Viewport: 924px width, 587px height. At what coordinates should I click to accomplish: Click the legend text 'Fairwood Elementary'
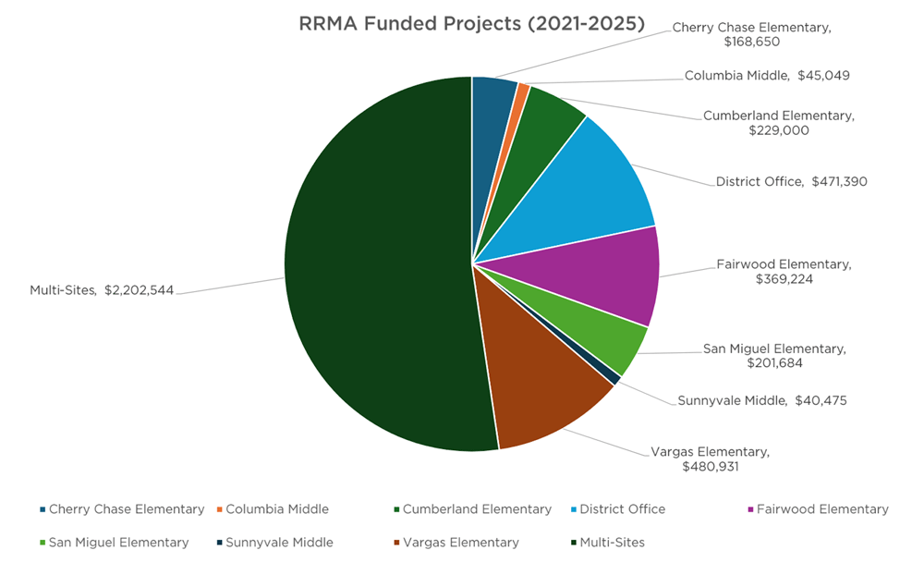tap(822, 509)
